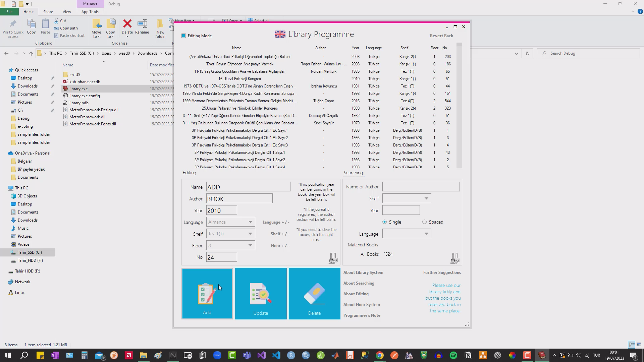Click the No field containing 24
Screen dimensions: 644x362
(x=222, y=257)
